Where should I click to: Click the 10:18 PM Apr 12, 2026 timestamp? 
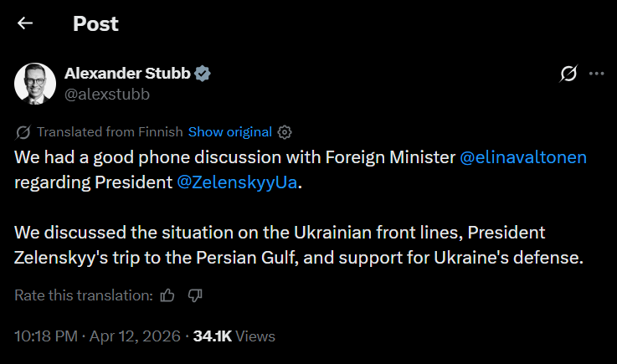coord(97,336)
